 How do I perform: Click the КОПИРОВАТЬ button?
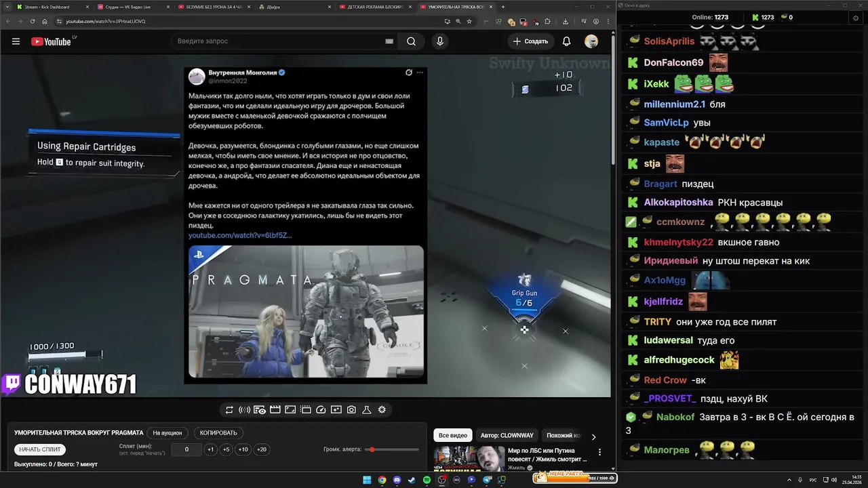[x=219, y=433]
